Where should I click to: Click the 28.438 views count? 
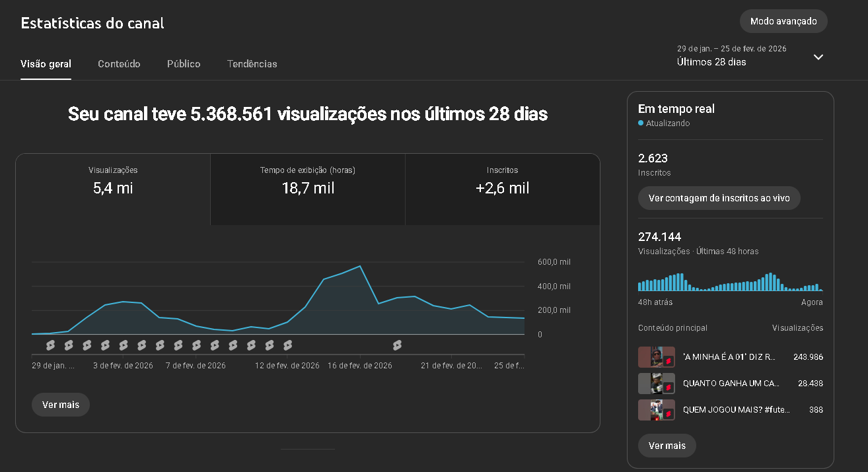tap(811, 383)
